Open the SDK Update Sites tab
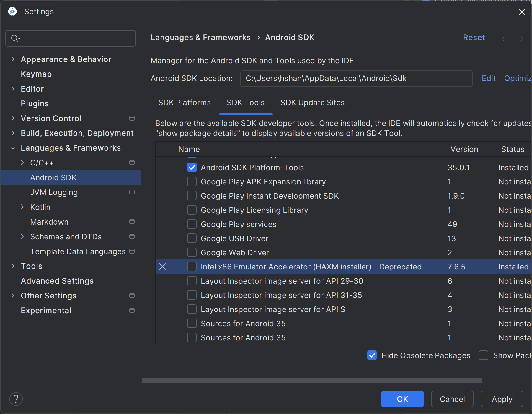 click(x=312, y=103)
